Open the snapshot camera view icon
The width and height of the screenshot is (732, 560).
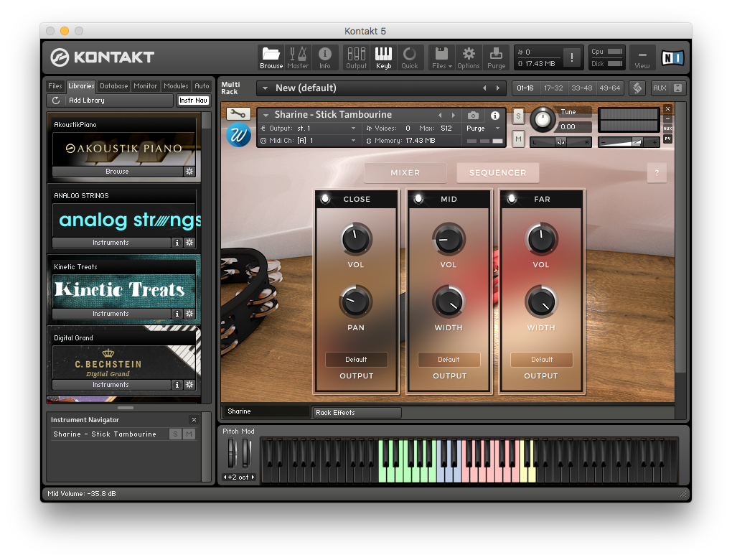click(x=473, y=115)
